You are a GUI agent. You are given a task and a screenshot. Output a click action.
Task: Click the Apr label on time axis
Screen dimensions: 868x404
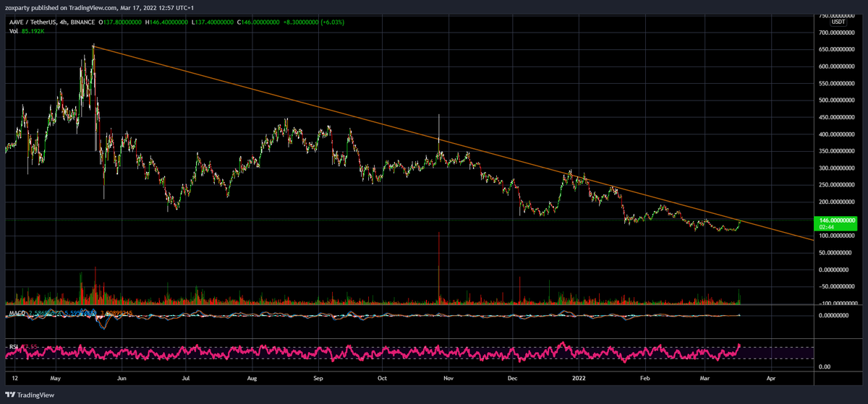[771, 377]
